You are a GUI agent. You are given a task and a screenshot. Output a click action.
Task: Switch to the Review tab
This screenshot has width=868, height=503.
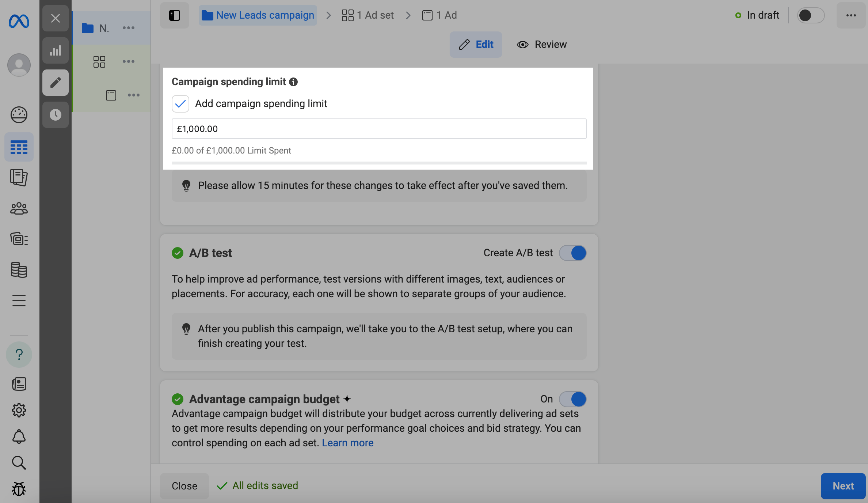[542, 45]
